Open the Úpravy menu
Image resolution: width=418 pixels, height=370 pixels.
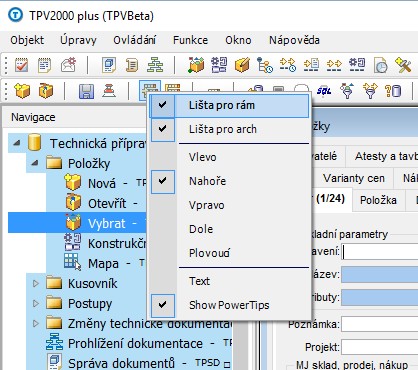coord(78,40)
